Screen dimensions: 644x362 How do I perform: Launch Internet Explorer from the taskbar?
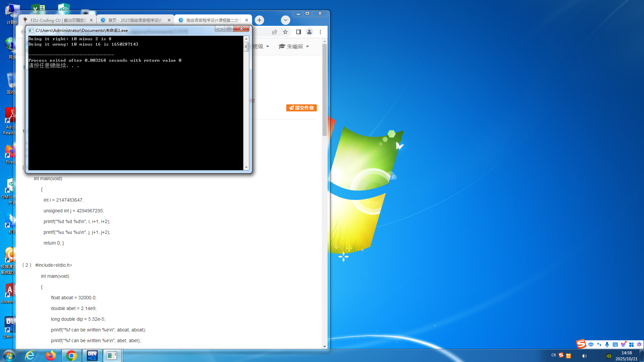click(30, 356)
